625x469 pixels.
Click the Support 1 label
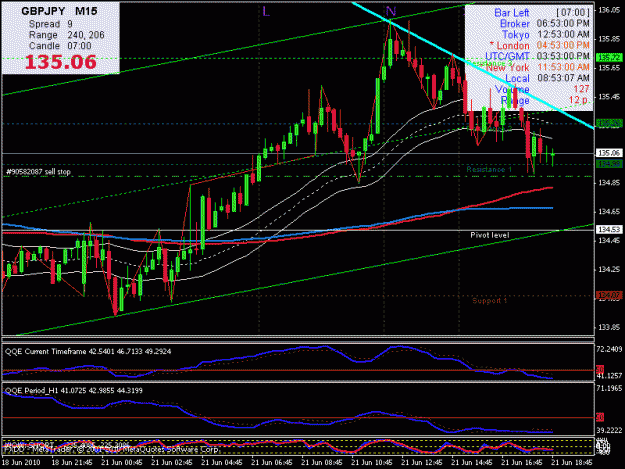489,300
